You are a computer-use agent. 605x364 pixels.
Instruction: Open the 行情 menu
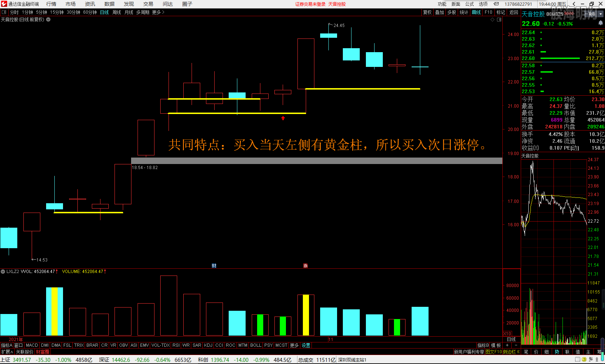[51, 4]
